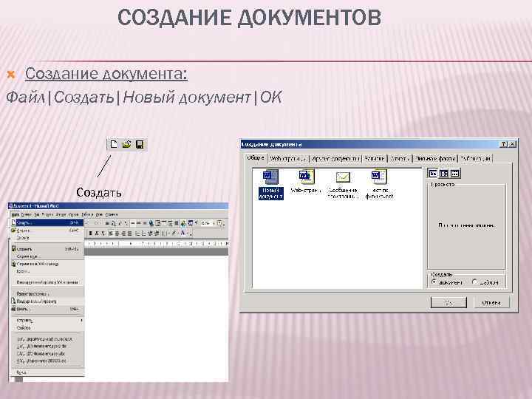Open recent file number 4 in File menu

[x=47, y=361]
